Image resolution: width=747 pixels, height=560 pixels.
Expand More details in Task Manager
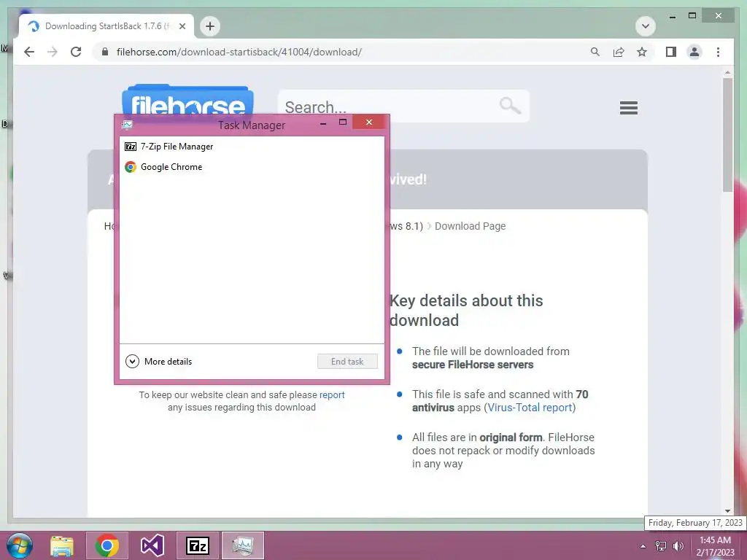point(158,362)
